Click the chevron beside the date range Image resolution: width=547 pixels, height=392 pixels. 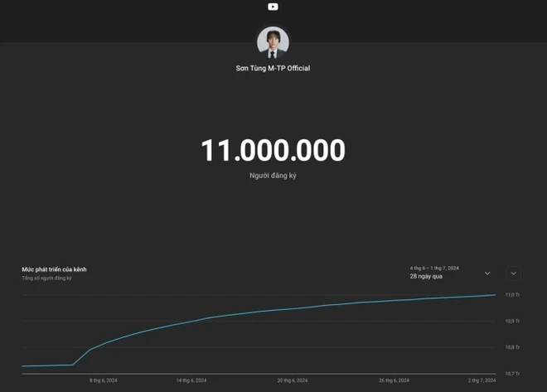[487, 273]
